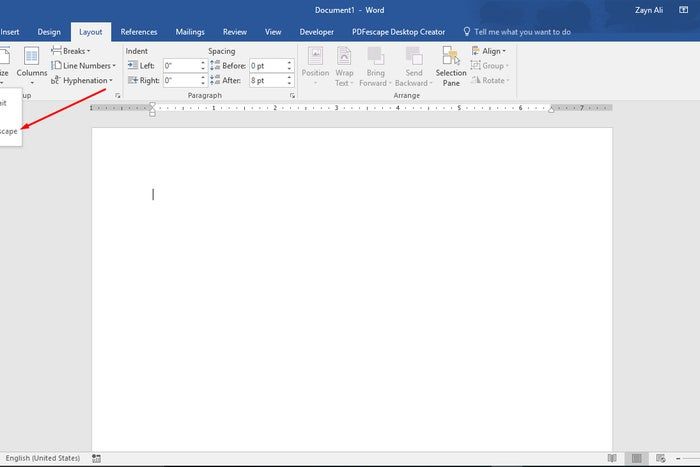Click the Tell me what you want search box
The width and height of the screenshot is (700, 467).
[523, 32]
